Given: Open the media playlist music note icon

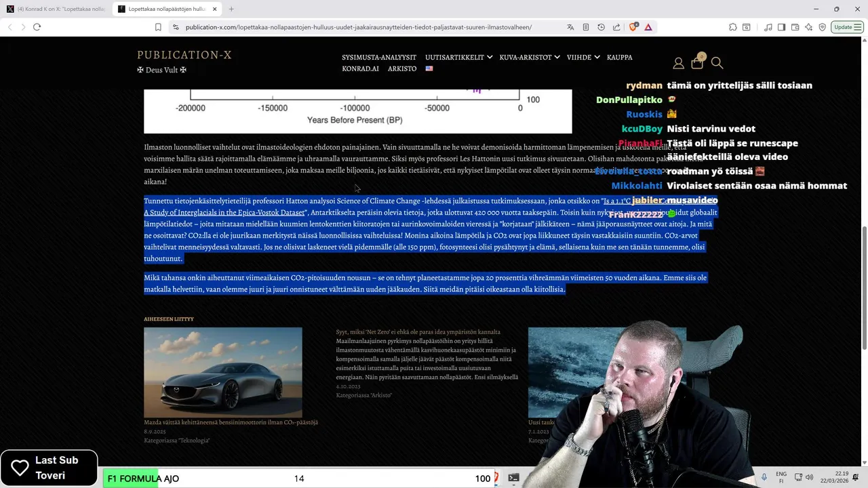Looking at the screenshot, I should point(768,27).
